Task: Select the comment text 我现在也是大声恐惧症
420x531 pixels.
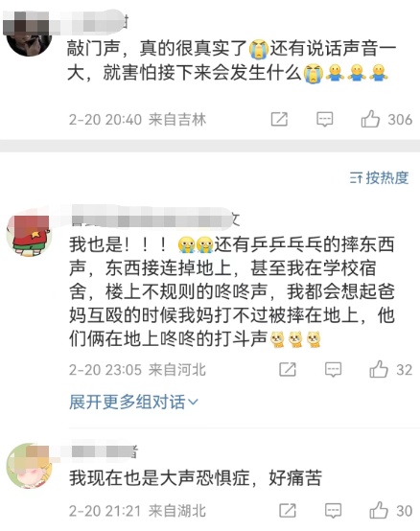Action: (159, 478)
